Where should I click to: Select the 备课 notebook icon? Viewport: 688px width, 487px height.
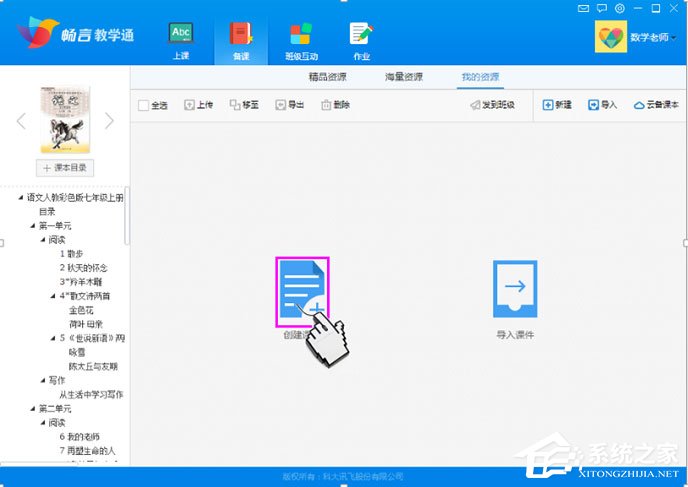pyautogui.click(x=241, y=34)
